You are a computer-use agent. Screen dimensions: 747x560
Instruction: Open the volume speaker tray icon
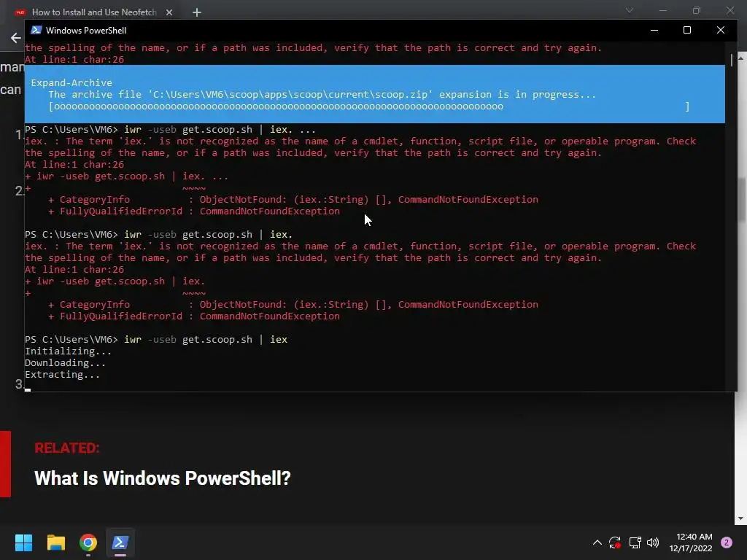coord(653,542)
